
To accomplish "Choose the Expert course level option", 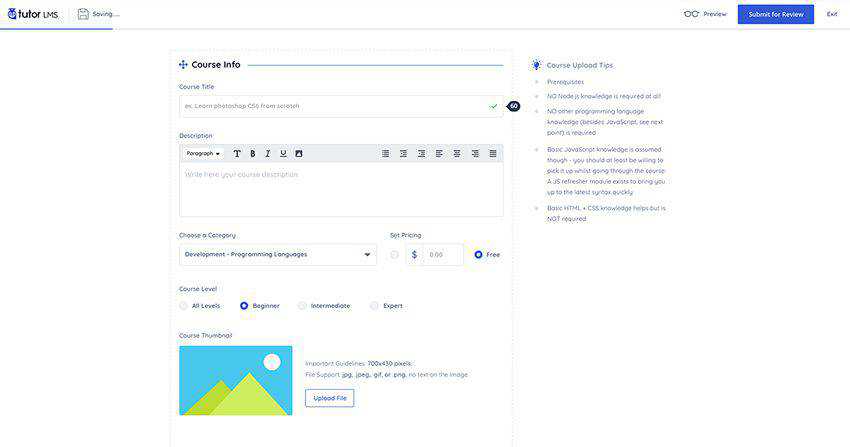I will [x=374, y=305].
